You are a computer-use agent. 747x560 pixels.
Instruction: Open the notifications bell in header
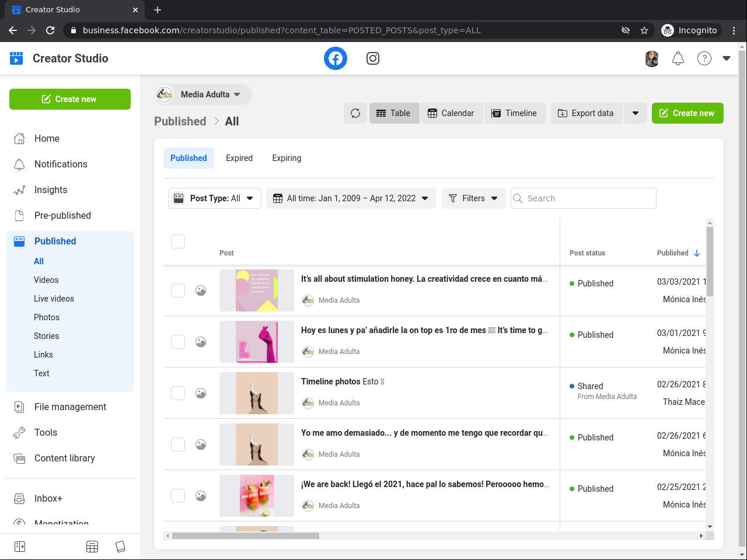pyautogui.click(x=678, y=58)
